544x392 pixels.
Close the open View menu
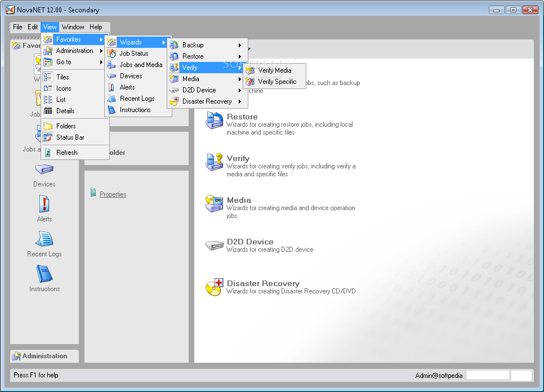[50, 27]
